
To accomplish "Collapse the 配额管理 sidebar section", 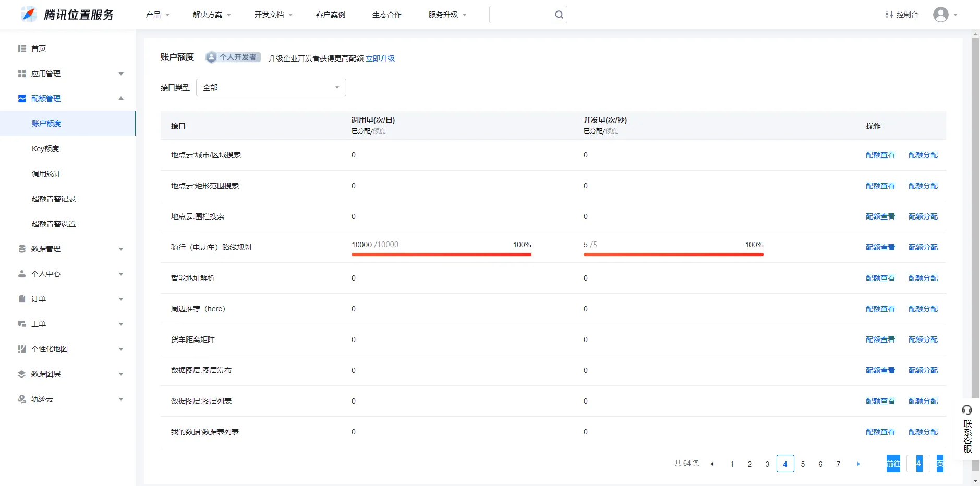I will [120, 99].
